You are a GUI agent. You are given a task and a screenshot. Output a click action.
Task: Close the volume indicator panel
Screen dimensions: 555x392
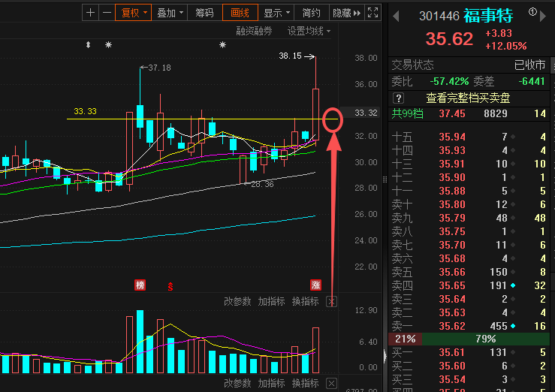pos(331,302)
